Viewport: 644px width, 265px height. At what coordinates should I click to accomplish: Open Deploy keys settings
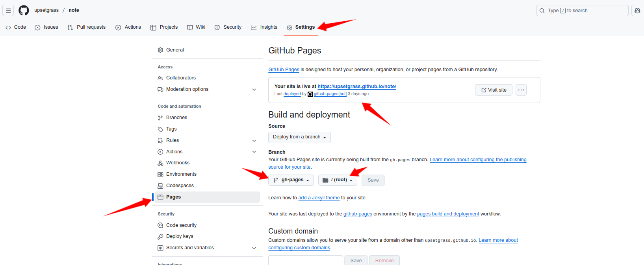[x=208, y=236]
